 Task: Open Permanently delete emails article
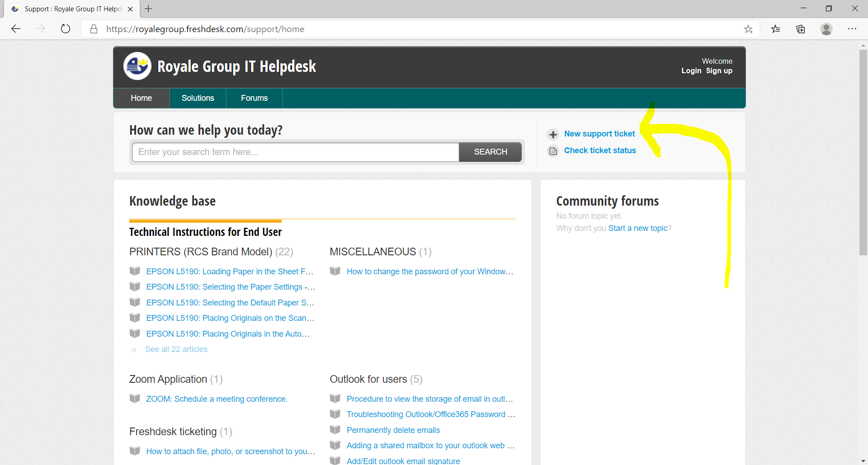click(x=393, y=430)
